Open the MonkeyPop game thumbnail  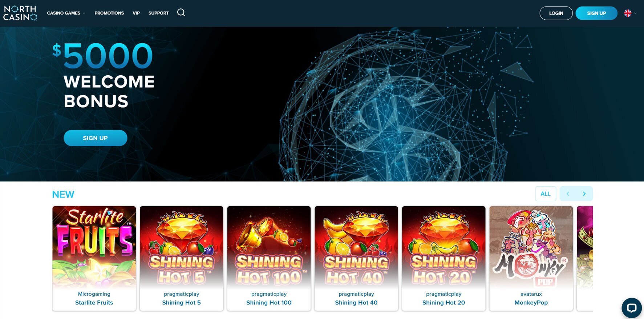coord(531,247)
